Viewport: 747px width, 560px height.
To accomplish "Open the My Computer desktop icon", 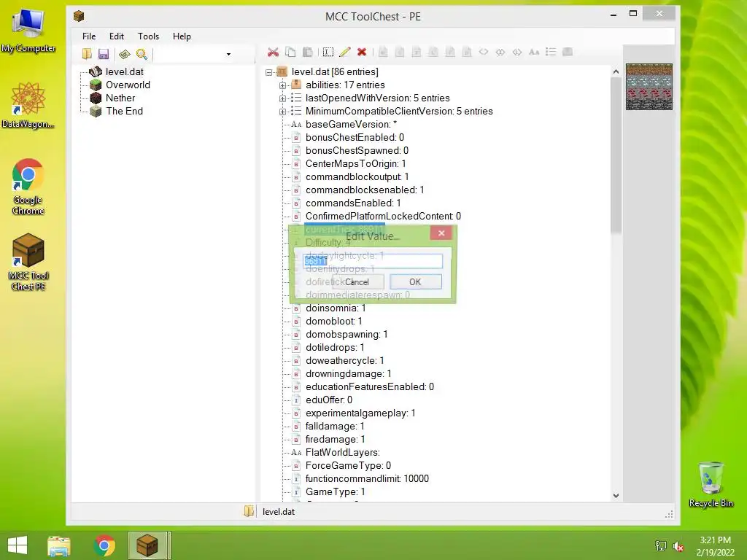I will (28, 30).
